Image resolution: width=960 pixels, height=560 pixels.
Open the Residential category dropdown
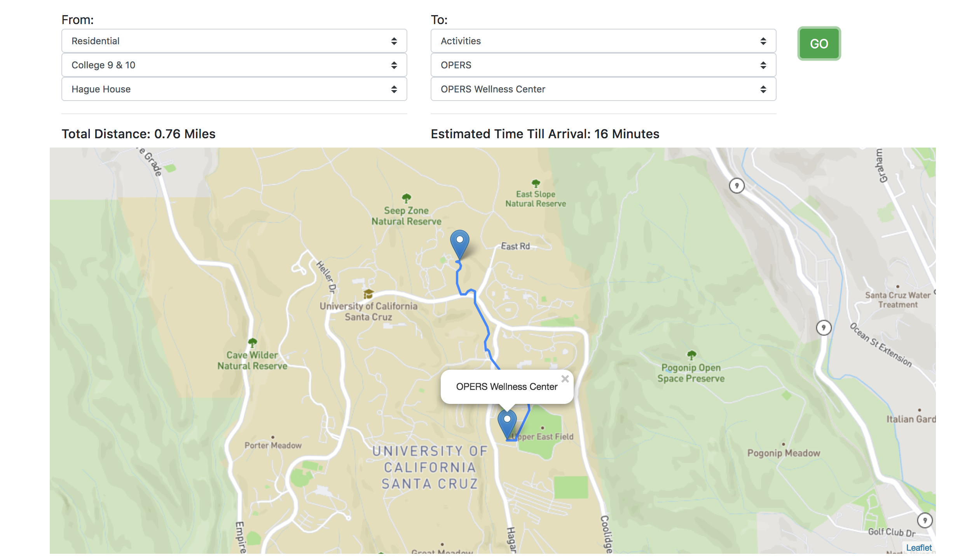tap(234, 41)
